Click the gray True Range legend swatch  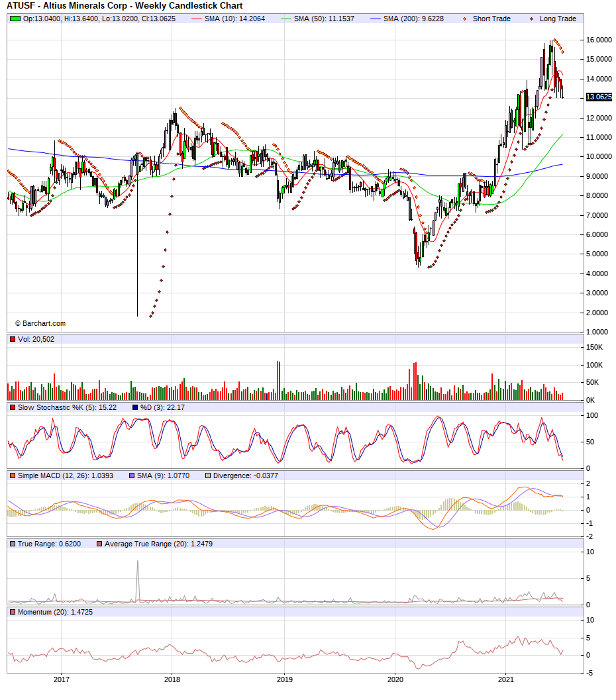(13, 544)
